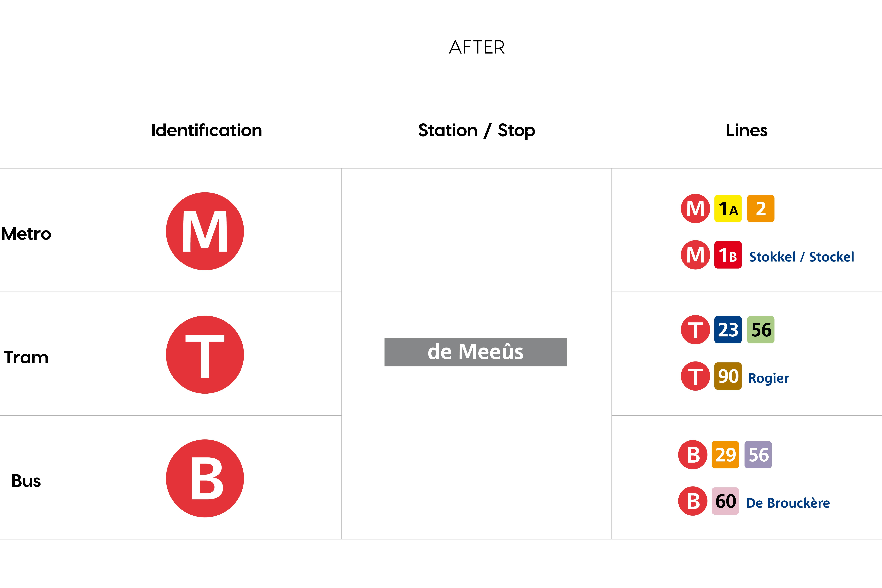Select the blue tram line 23 badge
This screenshot has width=882, height=588.
tap(728, 330)
